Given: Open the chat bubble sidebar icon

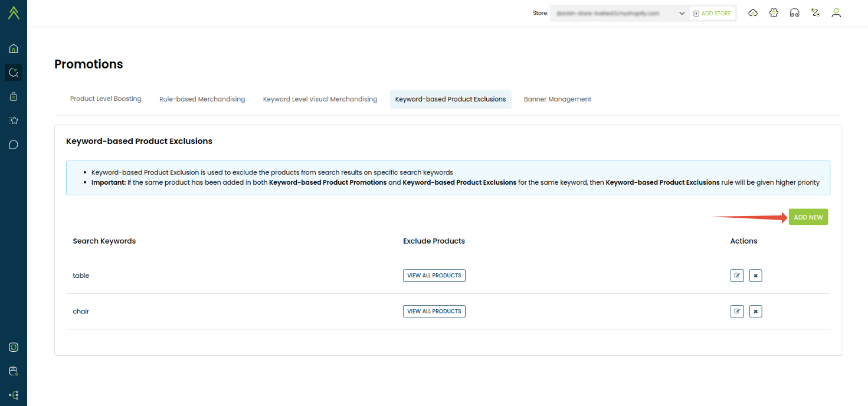Looking at the screenshot, I should pyautogui.click(x=14, y=145).
